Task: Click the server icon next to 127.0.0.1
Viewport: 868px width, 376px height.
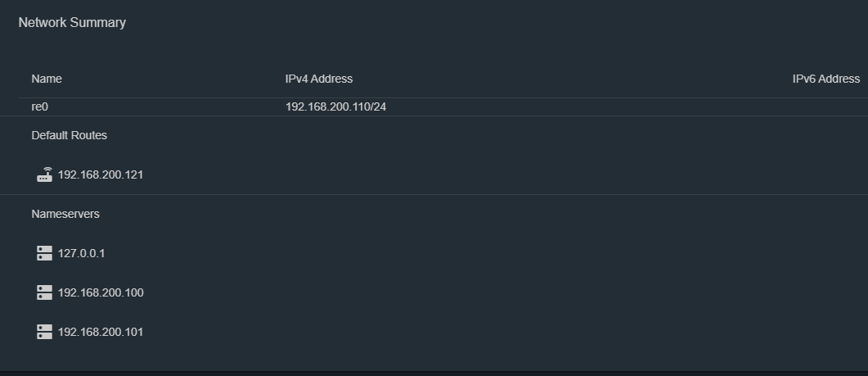Action: 44,253
